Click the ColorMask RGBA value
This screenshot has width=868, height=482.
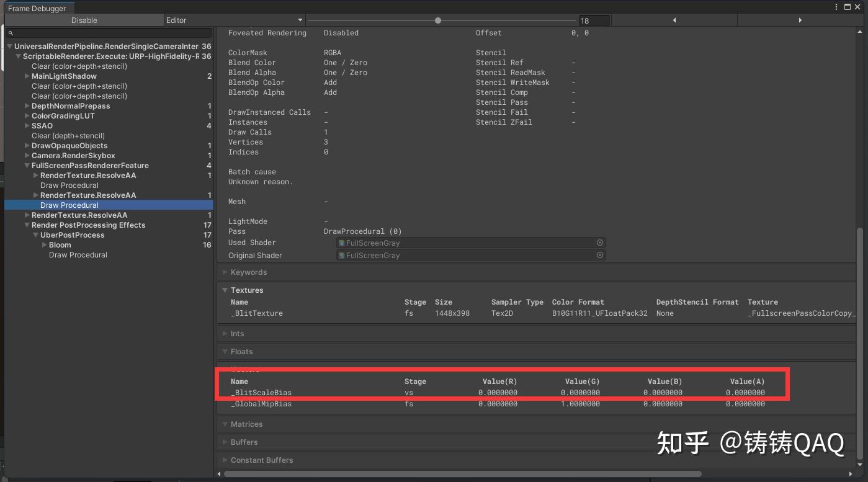point(333,53)
